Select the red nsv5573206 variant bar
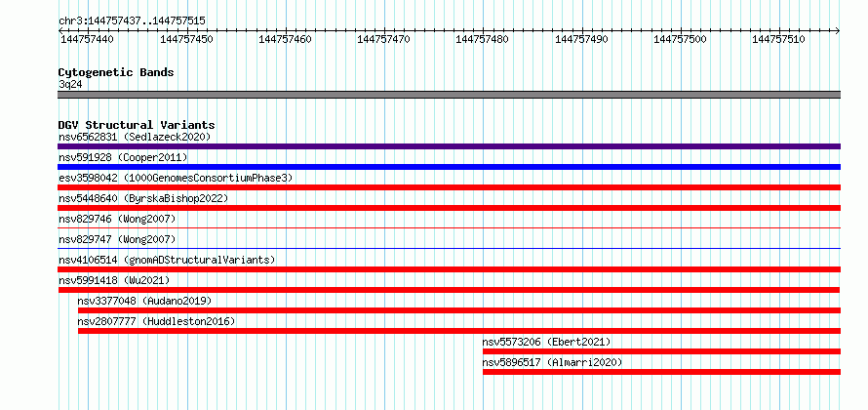This screenshot has width=868, height=410. click(661, 351)
